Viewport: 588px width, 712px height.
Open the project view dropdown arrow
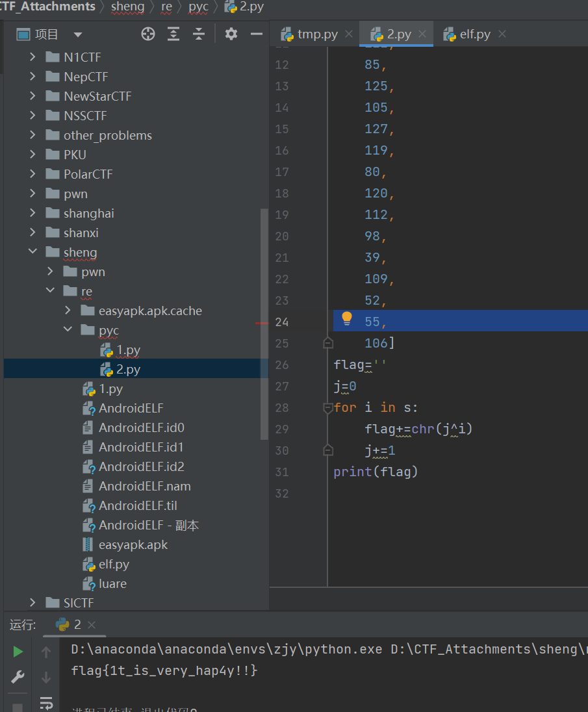pos(78,34)
